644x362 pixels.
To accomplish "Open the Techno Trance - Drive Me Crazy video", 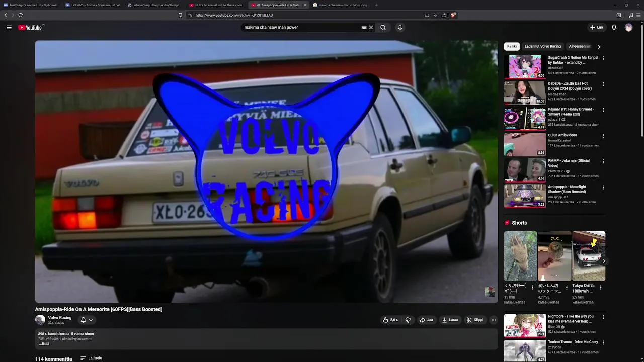I will click(x=525, y=351).
